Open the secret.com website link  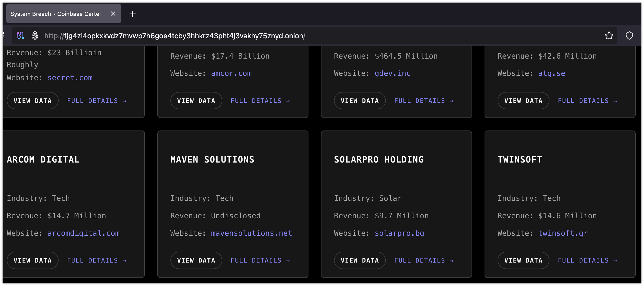coord(70,78)
